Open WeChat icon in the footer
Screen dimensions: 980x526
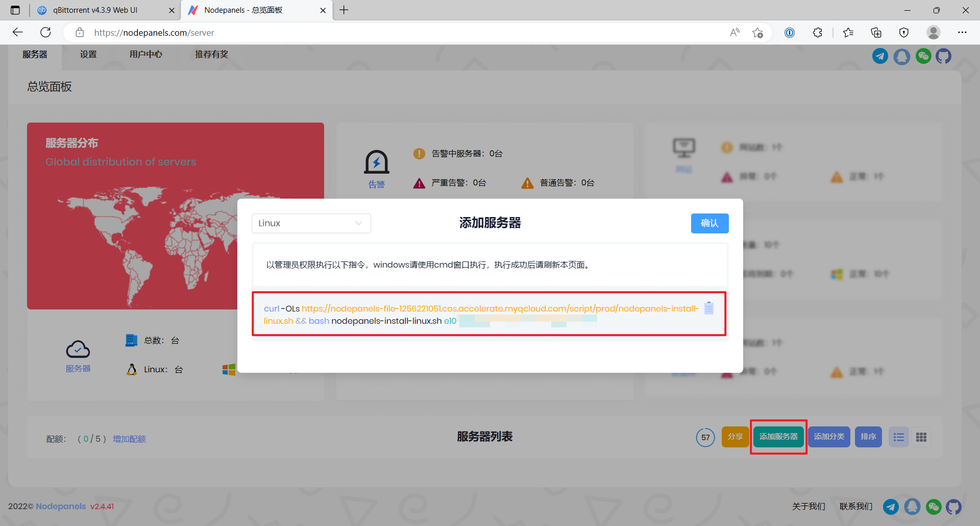coord(934,507)
